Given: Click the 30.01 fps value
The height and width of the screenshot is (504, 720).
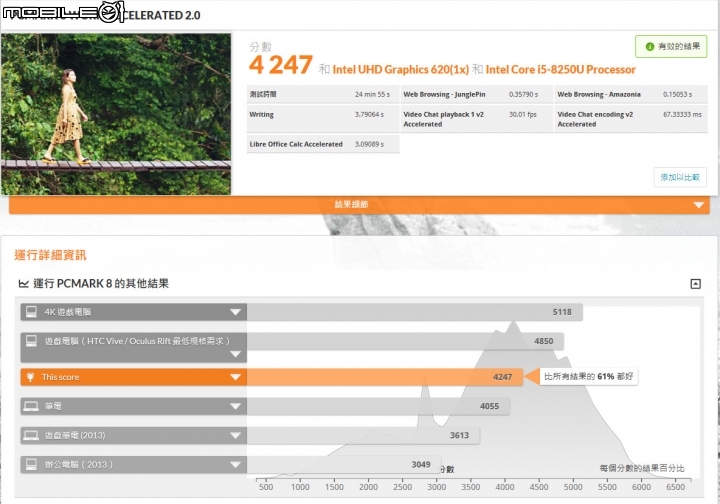Looking at the screenshot, I should (523, 114).
